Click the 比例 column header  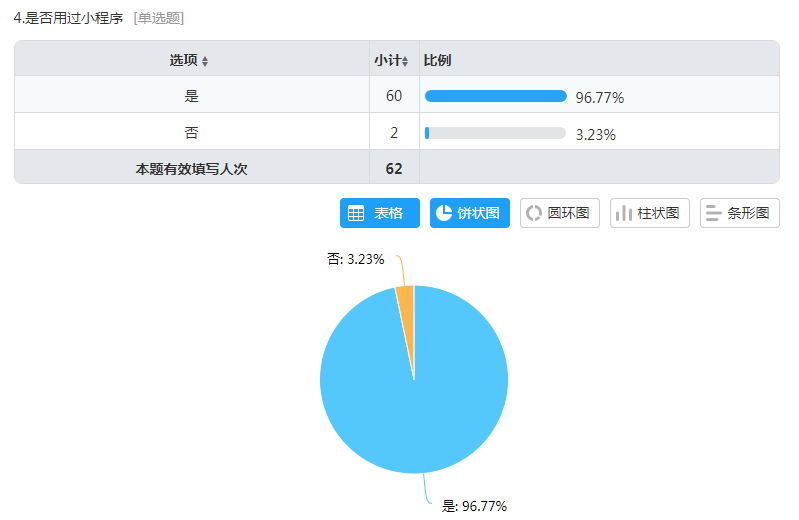[438, 60]
